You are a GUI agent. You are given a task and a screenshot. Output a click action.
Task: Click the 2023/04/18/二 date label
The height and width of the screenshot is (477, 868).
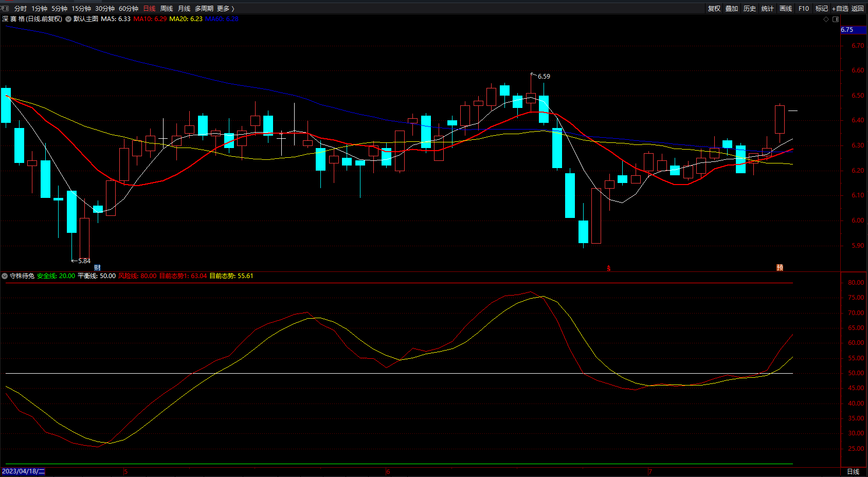pos(24,471)
